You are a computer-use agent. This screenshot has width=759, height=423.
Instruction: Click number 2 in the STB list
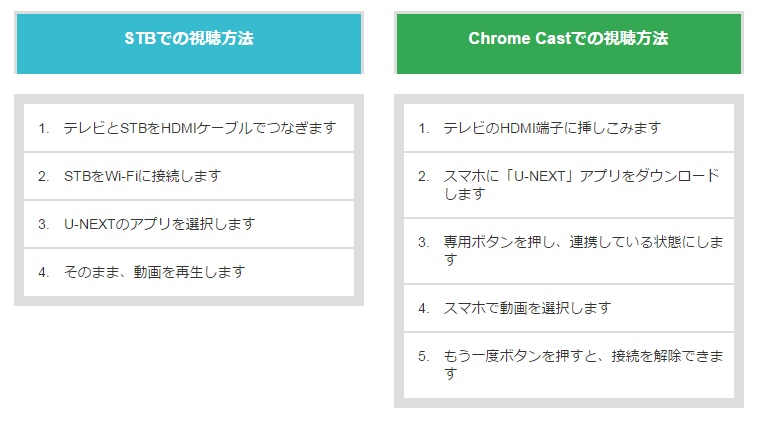44,176
